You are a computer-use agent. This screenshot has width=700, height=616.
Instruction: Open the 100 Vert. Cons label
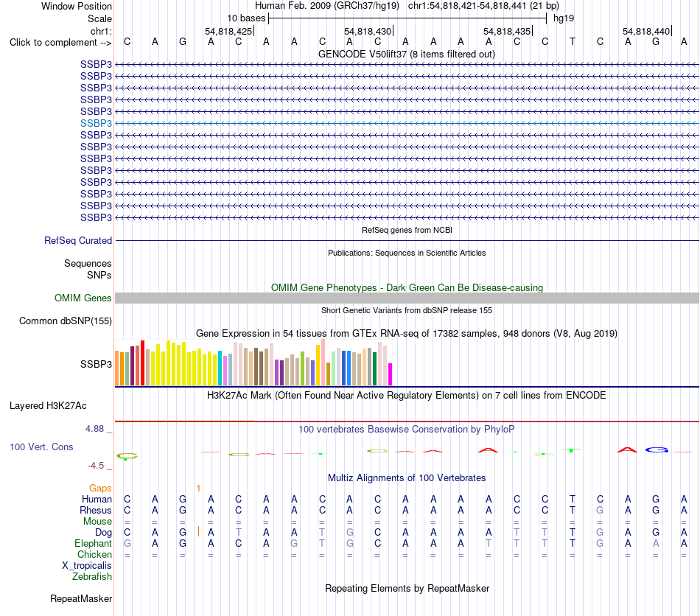click(41, 447)
